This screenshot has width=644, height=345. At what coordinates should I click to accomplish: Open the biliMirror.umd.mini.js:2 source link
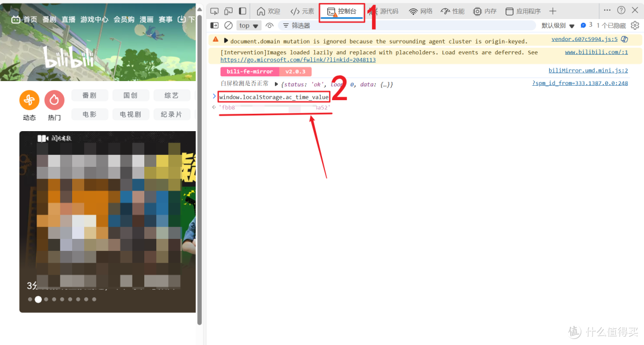coord(588,70)
